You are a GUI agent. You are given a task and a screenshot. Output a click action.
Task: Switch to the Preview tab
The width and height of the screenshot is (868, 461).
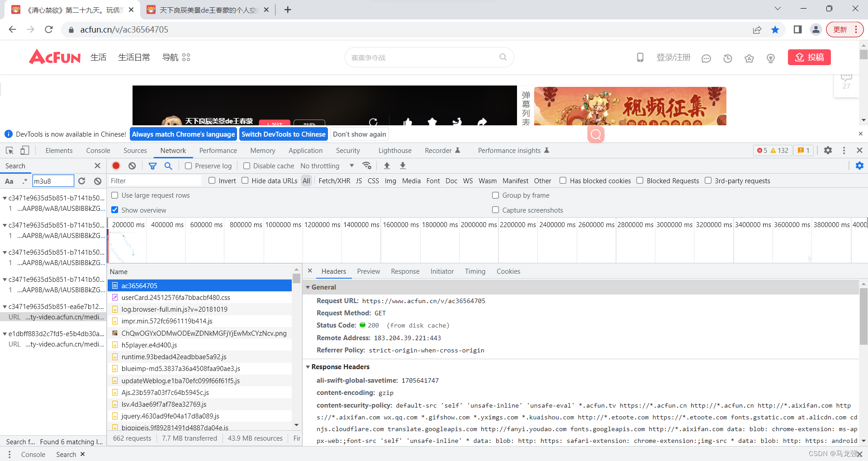(x=368, y=271)
